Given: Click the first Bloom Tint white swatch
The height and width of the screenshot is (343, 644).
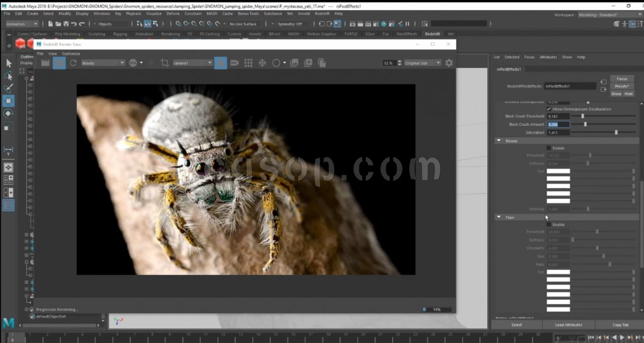Looking at the screenshot, I should coord(558,171).
